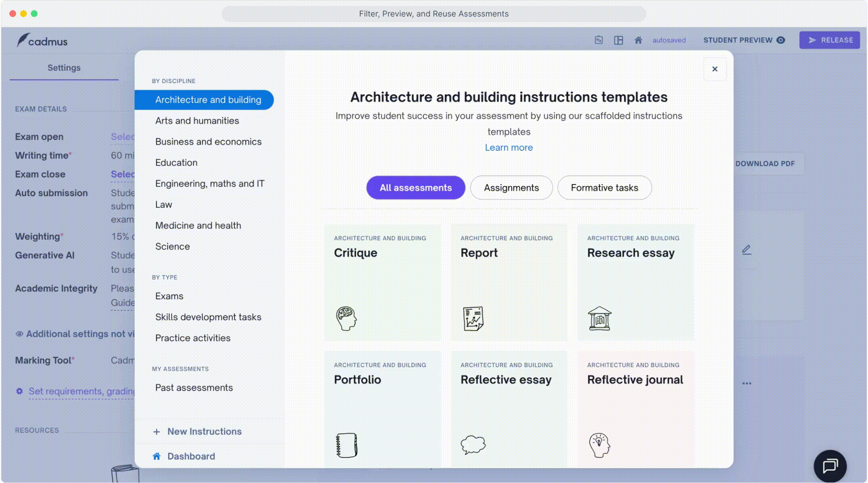Click the pencil edit icon on the right panel
The image size is (868, 483).
tap(747, 250)
